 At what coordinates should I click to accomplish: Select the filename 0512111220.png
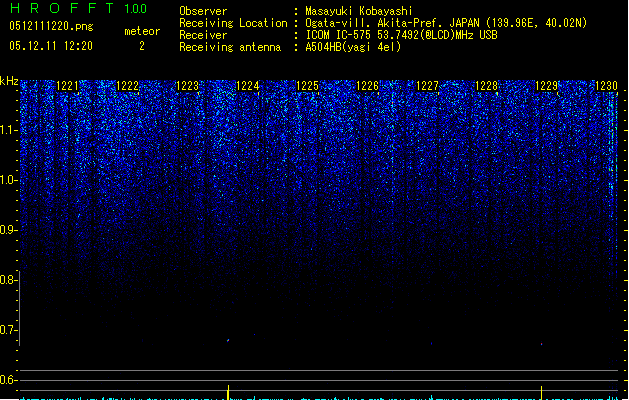(51, 26)
